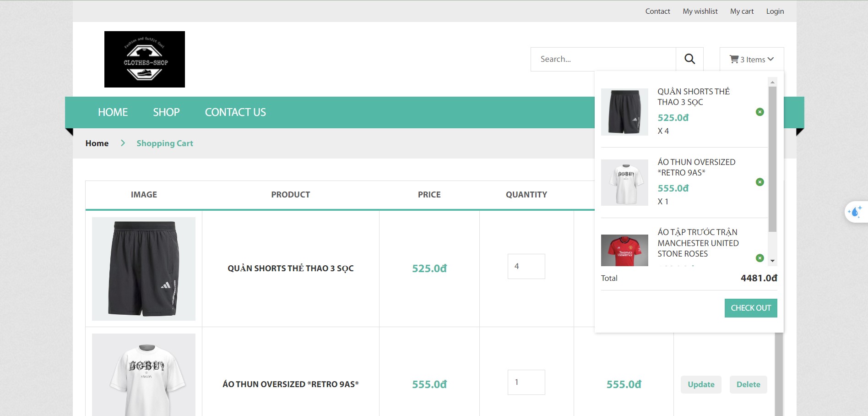Focus the Search input field
The image size is (868, 416).
[603, 59]
